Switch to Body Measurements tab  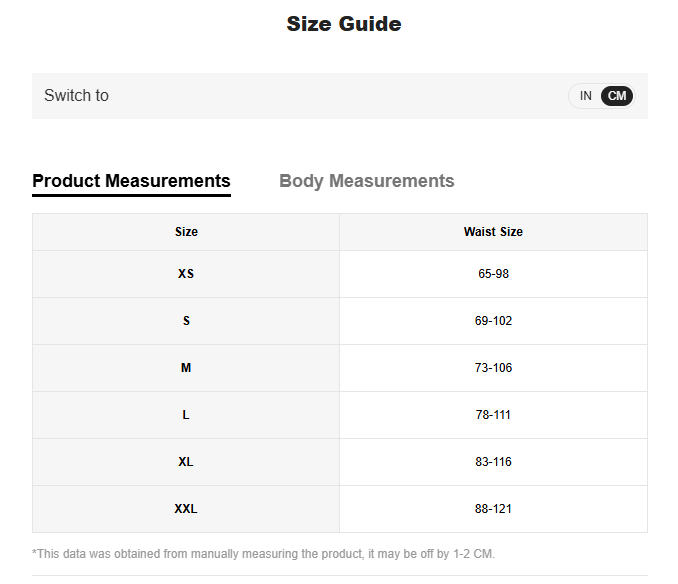[x=366, y=181]
